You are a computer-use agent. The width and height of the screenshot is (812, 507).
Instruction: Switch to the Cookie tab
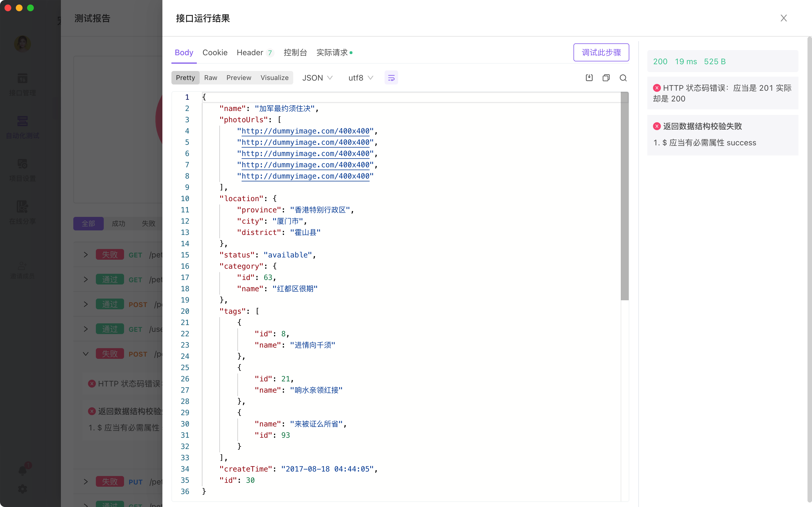[215, 53]
